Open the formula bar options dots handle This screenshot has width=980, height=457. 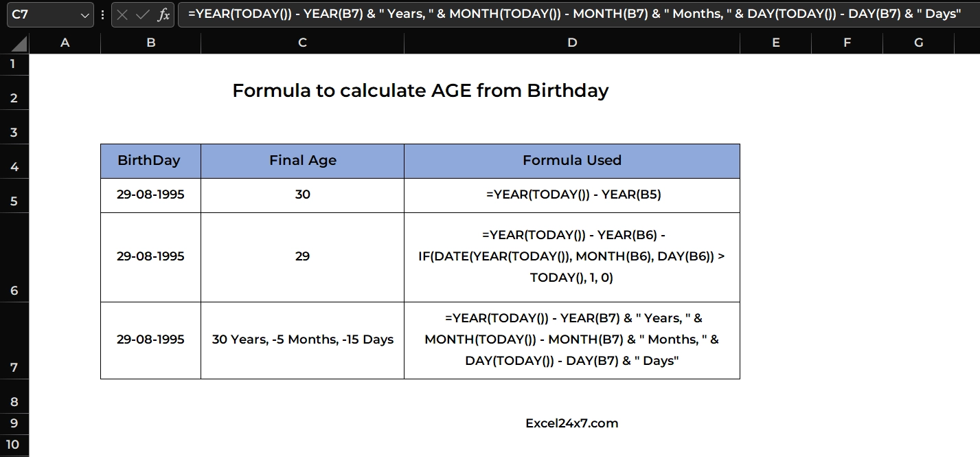click(x=102, y=14)
